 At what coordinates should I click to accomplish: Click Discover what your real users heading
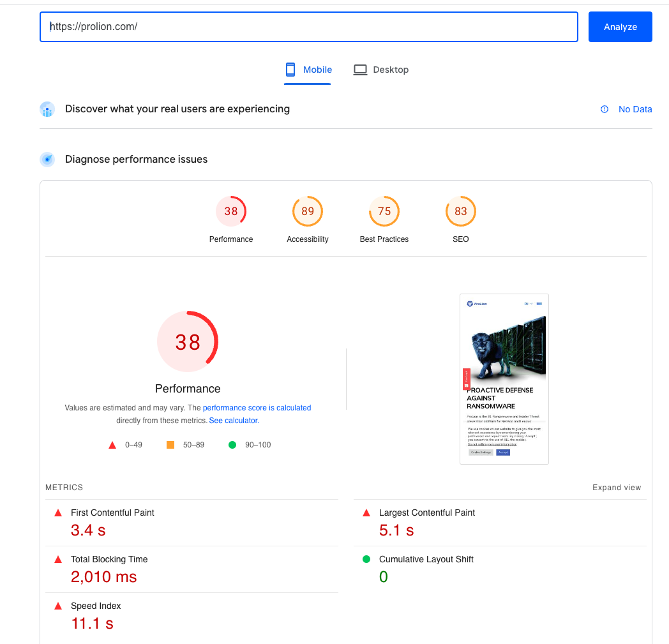click(x=177, y=109)
